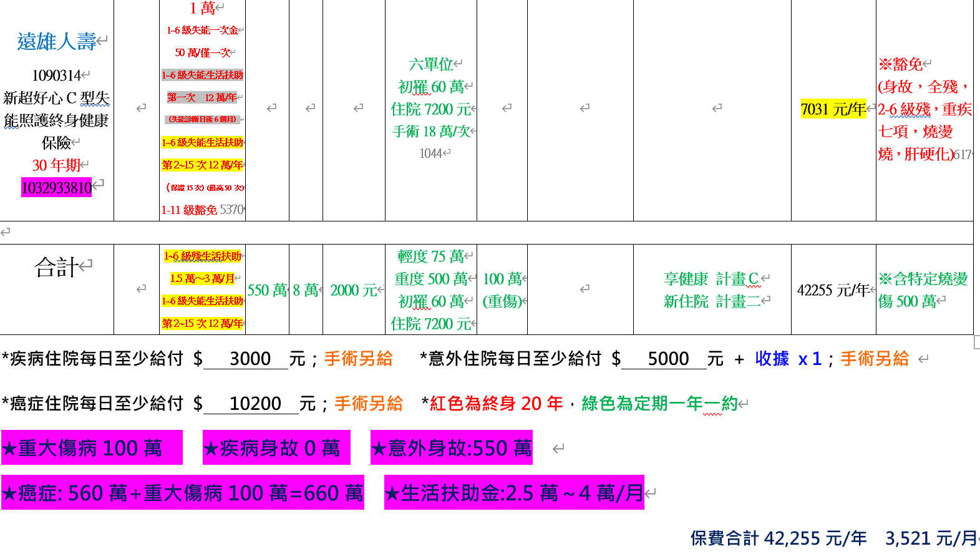Click the 10200 cancer hospitalization amount field
The image size is (980, 559).
coord(255,404)
